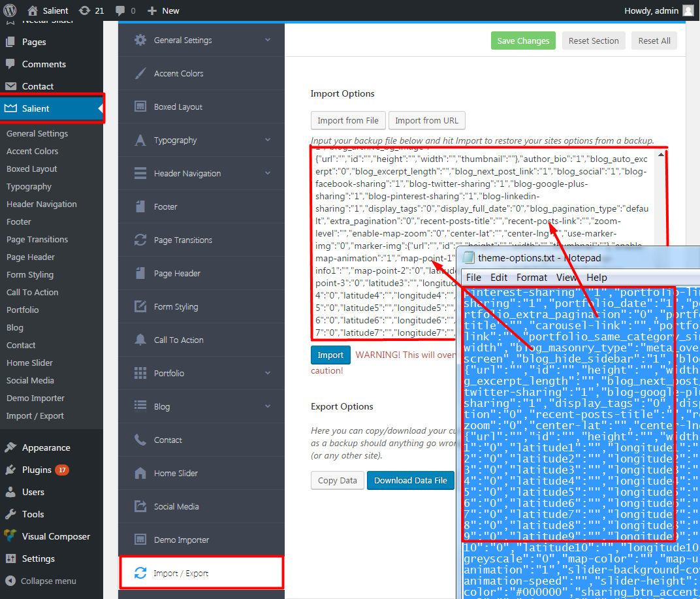Open the Format menu in Notepad
This screenshot has width=700, height=599.
click(x=532, y=278)
